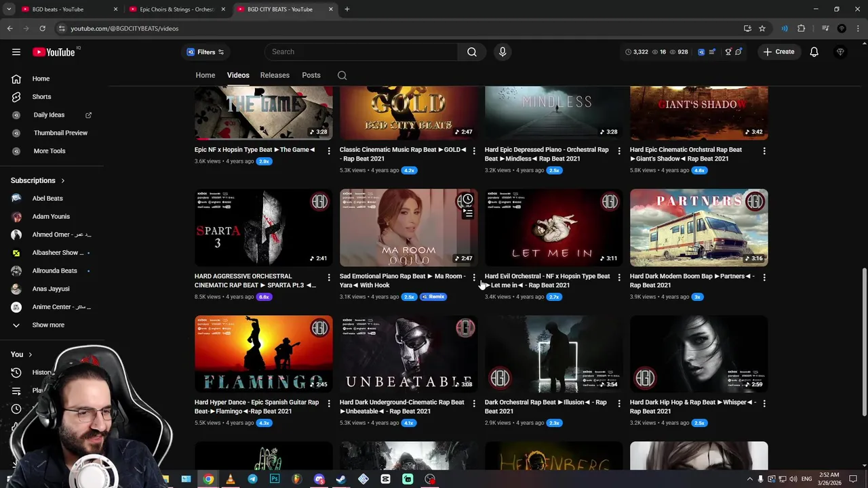Click the vidIQ blue logo icon in header
Screen dimensions: 868x488
tap(701, 52)
